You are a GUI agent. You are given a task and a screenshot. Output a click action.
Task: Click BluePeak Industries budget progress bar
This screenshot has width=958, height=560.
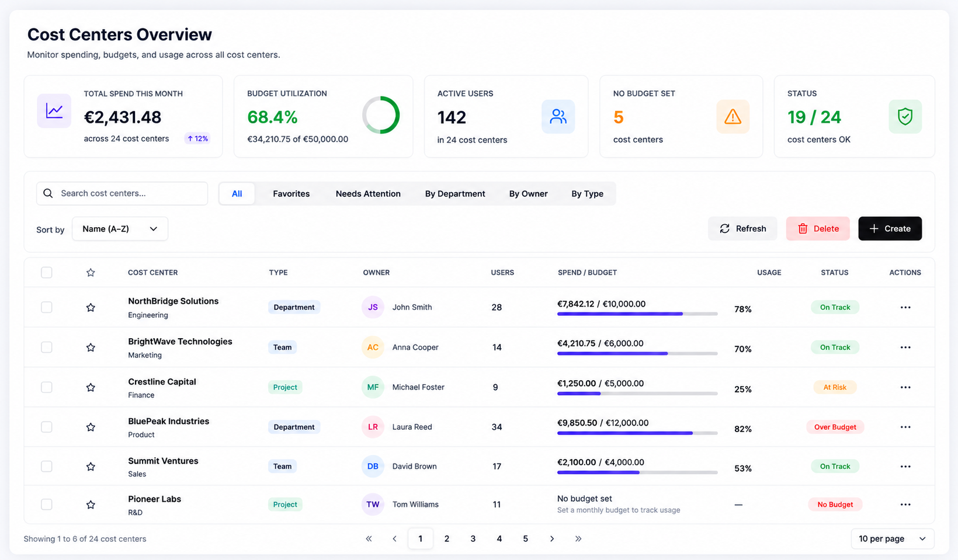point(637,433)
